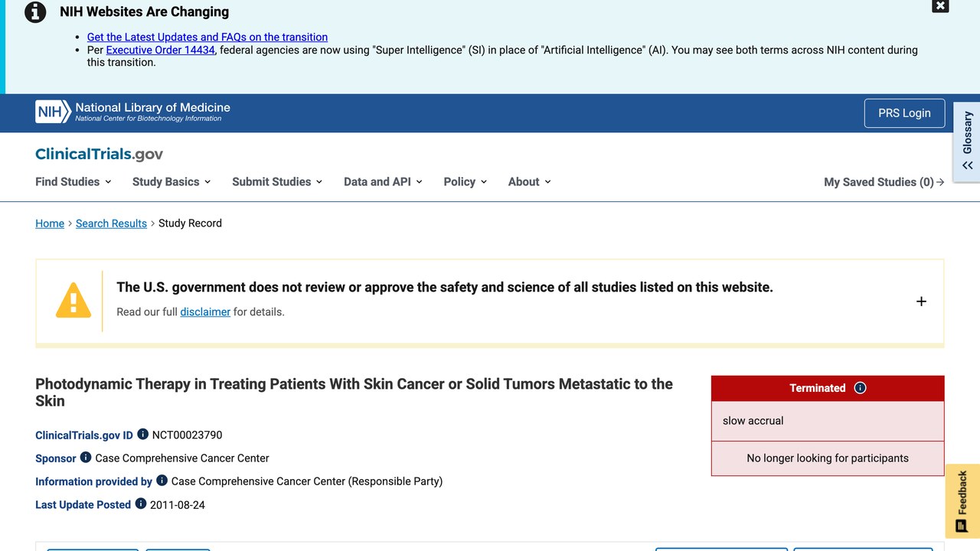Click the info icon beside Terminated status

860,388
